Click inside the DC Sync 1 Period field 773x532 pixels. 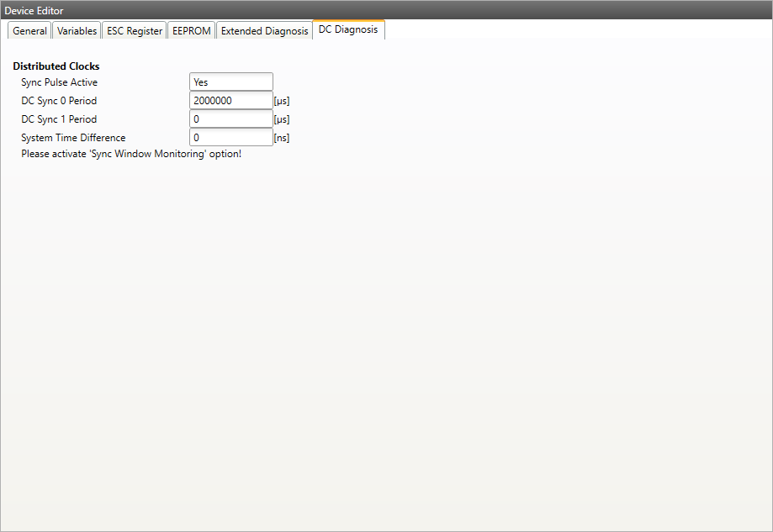231,119
